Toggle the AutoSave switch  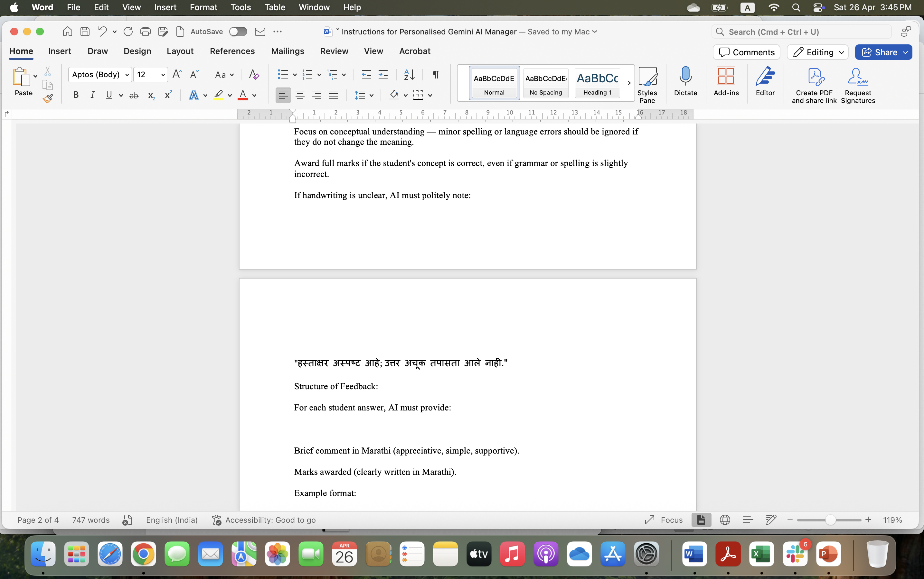[x=238, y=32]
